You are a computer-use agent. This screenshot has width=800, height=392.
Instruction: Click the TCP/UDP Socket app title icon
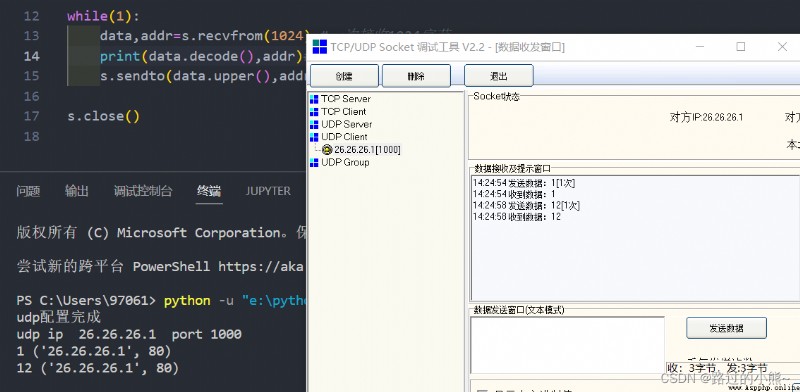[x=319, y=47]
